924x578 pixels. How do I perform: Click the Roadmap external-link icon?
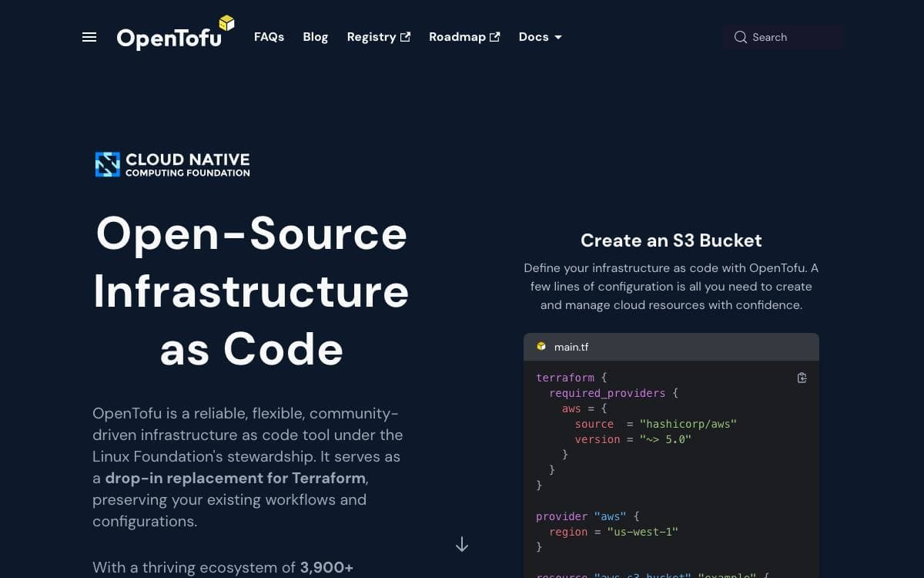[x=495, y=37]
